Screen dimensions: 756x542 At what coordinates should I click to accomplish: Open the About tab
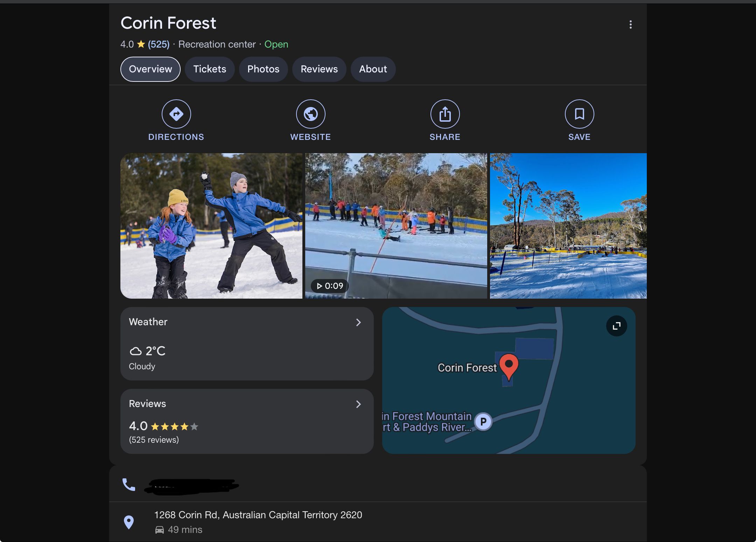pyautogui.click(x=373, y=69)
